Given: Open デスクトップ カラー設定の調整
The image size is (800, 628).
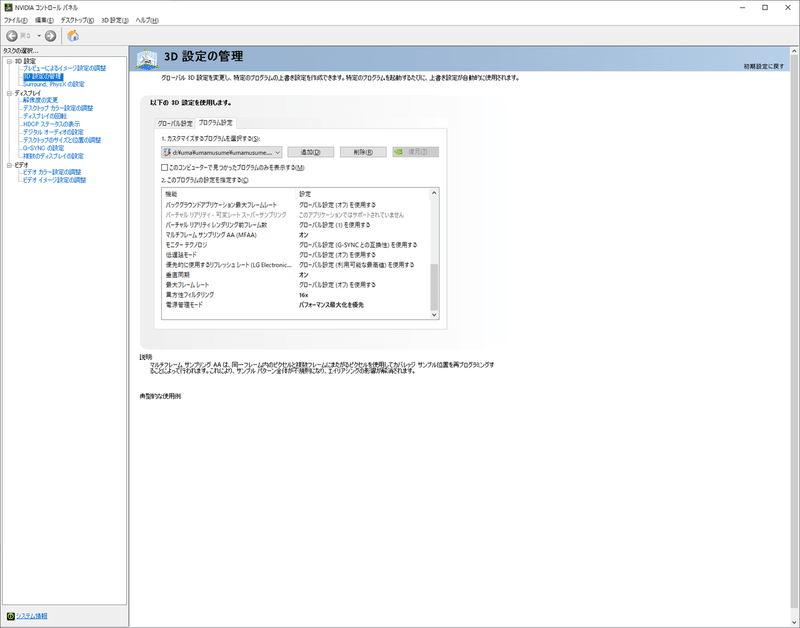Looking at the screenshot, I should coord(58,108).
